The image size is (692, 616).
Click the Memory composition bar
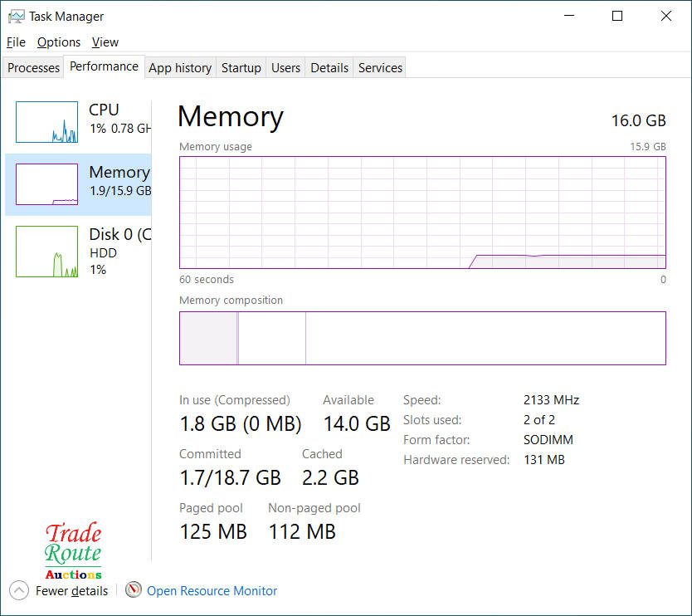coord(422,338)
